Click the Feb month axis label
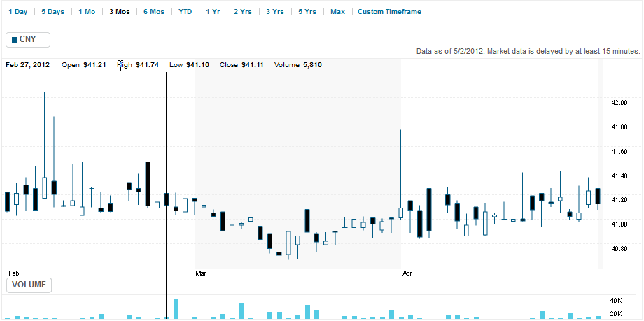The image size is (644, 321). pyautogui.click(x=14, y=273)
